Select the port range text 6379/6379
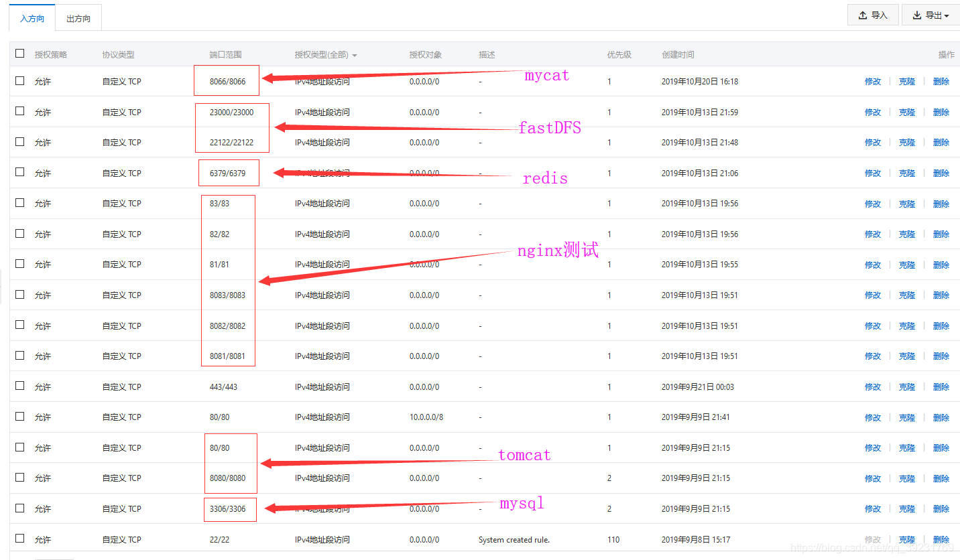Viewport: 960px width, 560px height. [227, 173]
